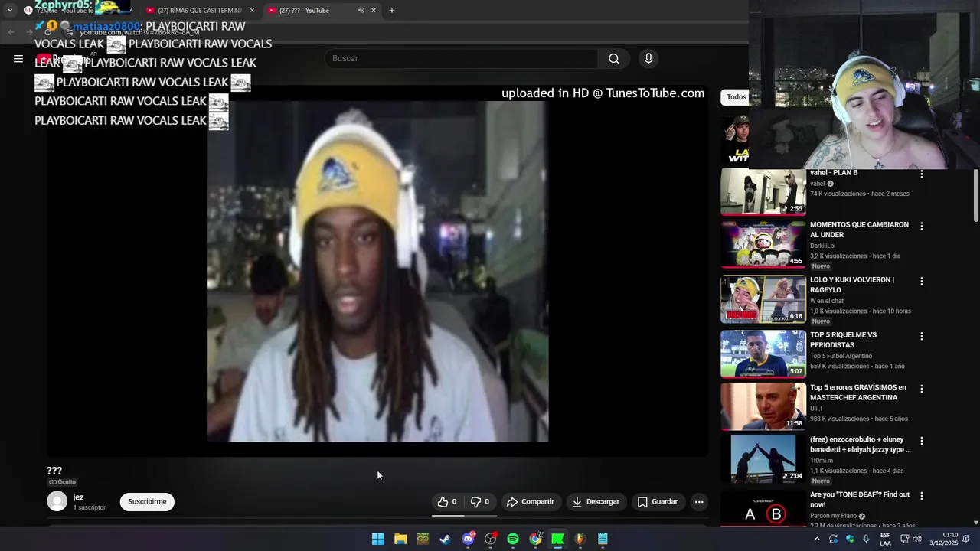
Task: Open options menu for TOP 5 RIQUELME VS PERIODISTAS
Action: click(x=922, y=337)
